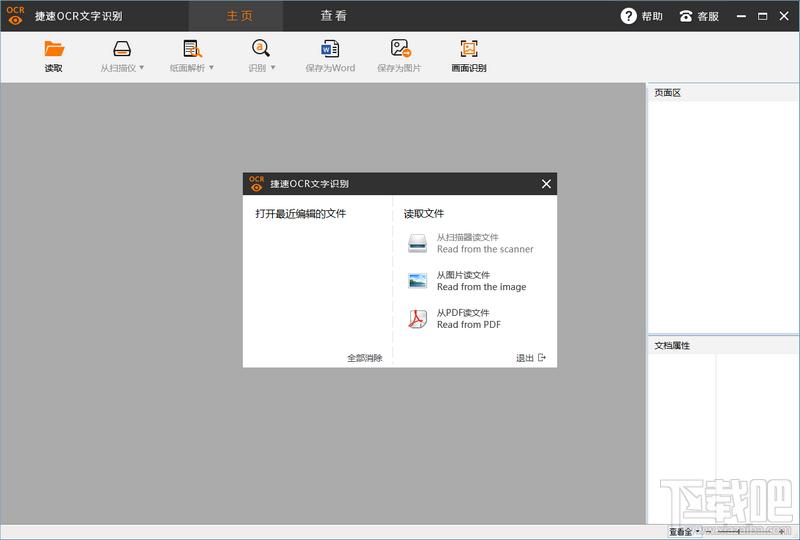Click the 全部消除 clear all link

coord(365,358)
